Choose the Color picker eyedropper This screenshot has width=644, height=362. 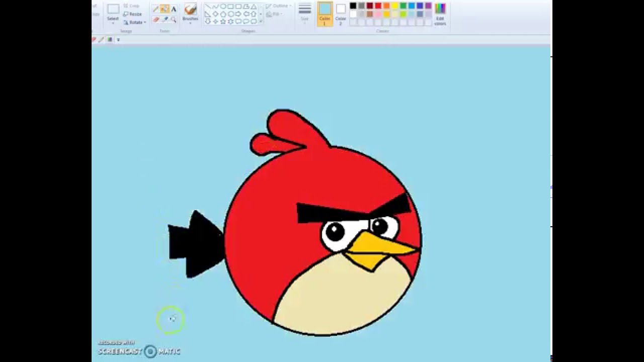tap(165, 19)
